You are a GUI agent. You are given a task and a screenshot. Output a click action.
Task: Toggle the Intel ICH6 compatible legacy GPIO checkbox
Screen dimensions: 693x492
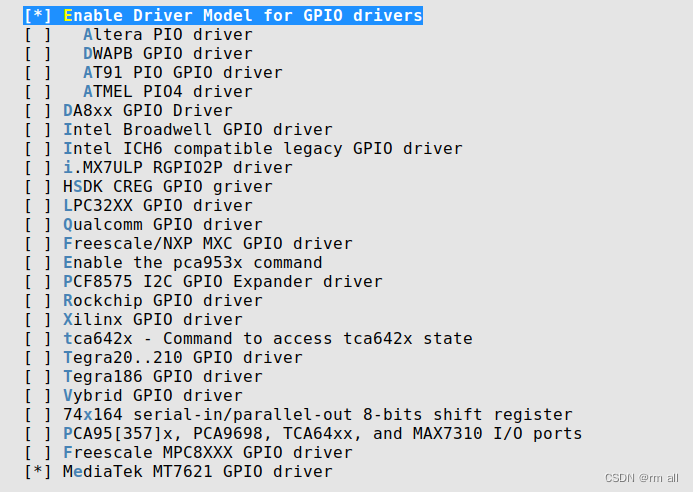38,149
